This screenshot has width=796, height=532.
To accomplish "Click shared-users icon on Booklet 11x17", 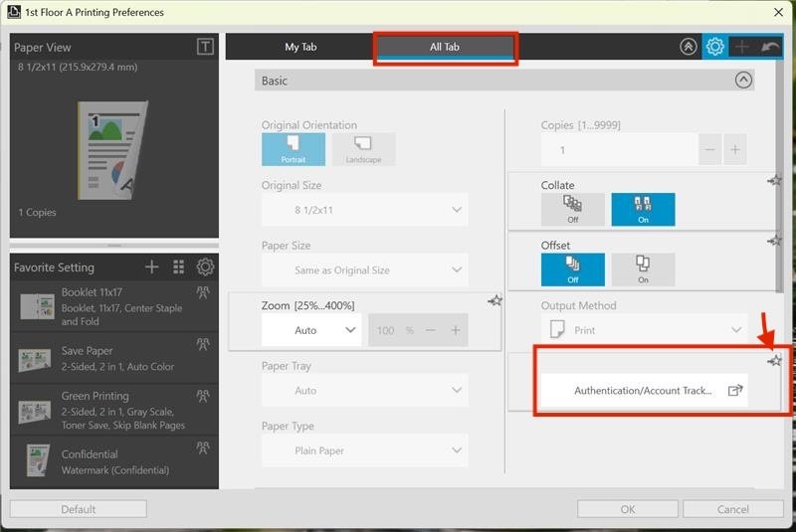I will pos(203,292).
